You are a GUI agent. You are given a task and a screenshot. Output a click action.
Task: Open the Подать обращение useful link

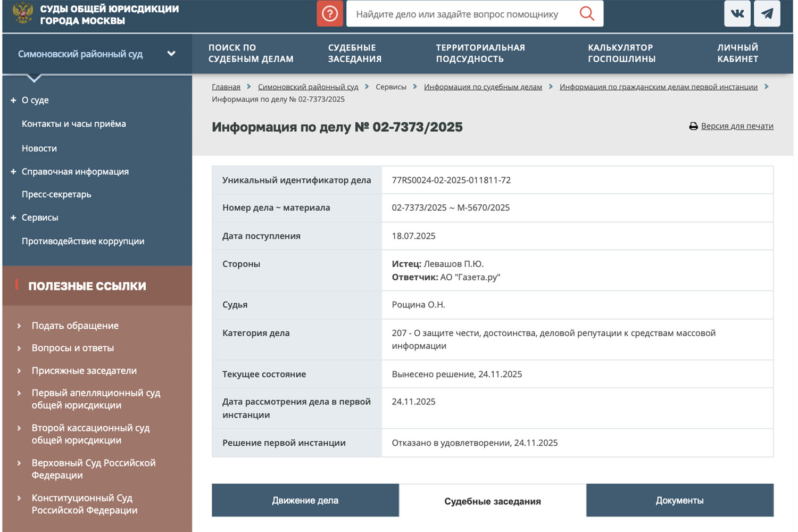pos(75,326)
